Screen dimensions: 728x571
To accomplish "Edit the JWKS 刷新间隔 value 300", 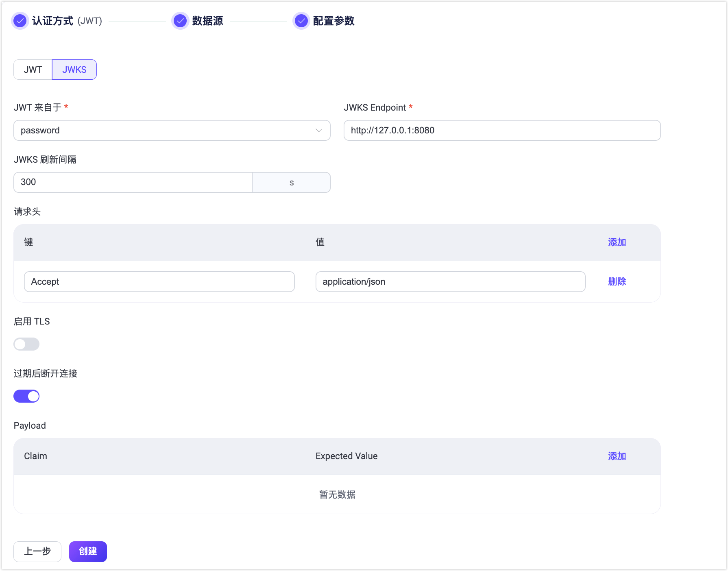I will (x=133, y=182).
